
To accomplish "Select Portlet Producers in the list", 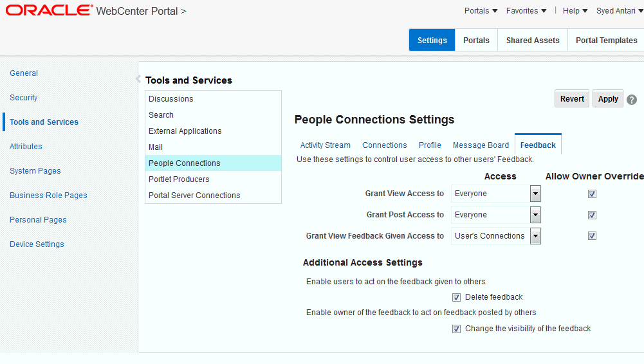I will [x=213, y=179].
